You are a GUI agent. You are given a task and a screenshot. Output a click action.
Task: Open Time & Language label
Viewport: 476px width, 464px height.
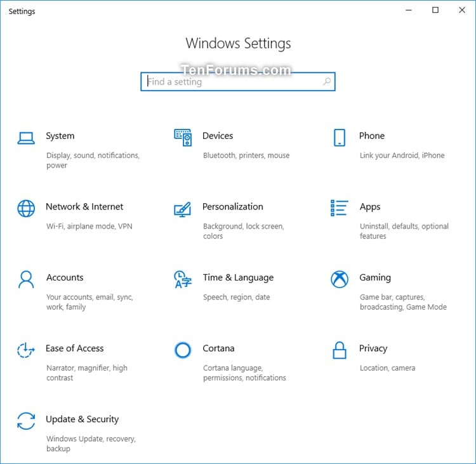tap(238, 278)
